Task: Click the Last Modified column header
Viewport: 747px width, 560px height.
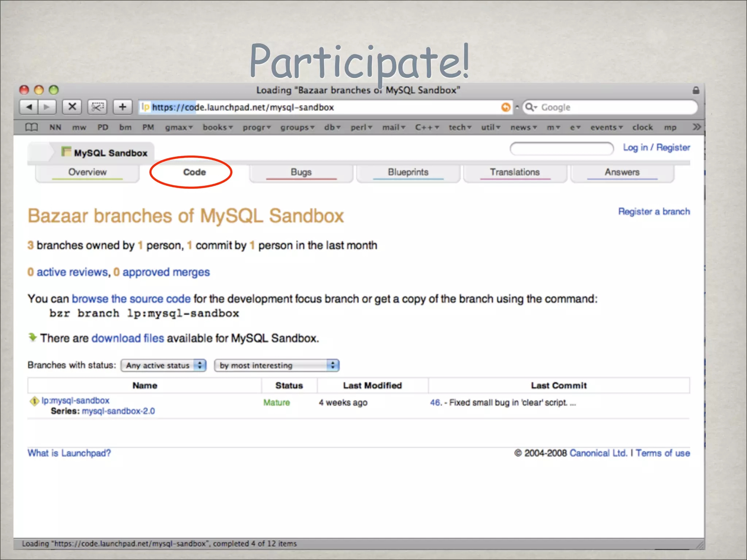Action: point(372,385)
